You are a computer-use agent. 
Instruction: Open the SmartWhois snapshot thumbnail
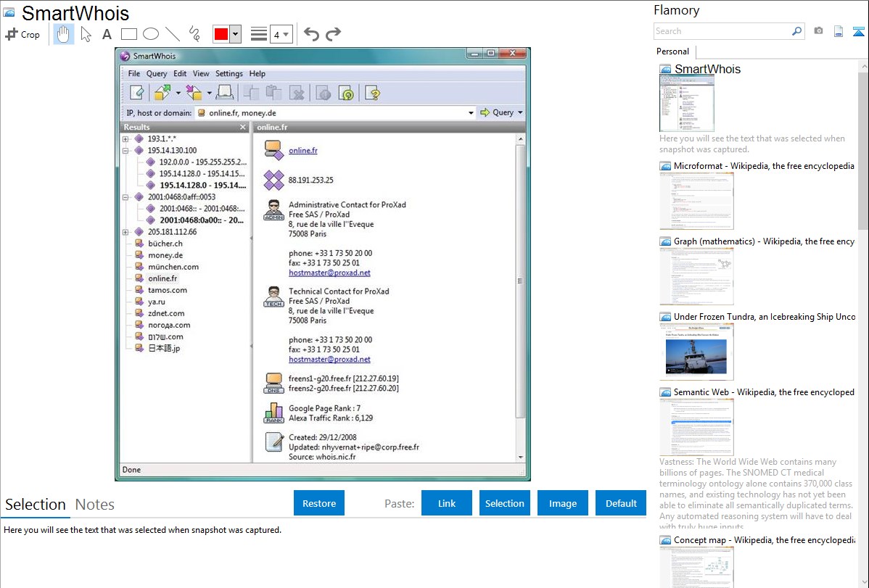pos(687,104)
